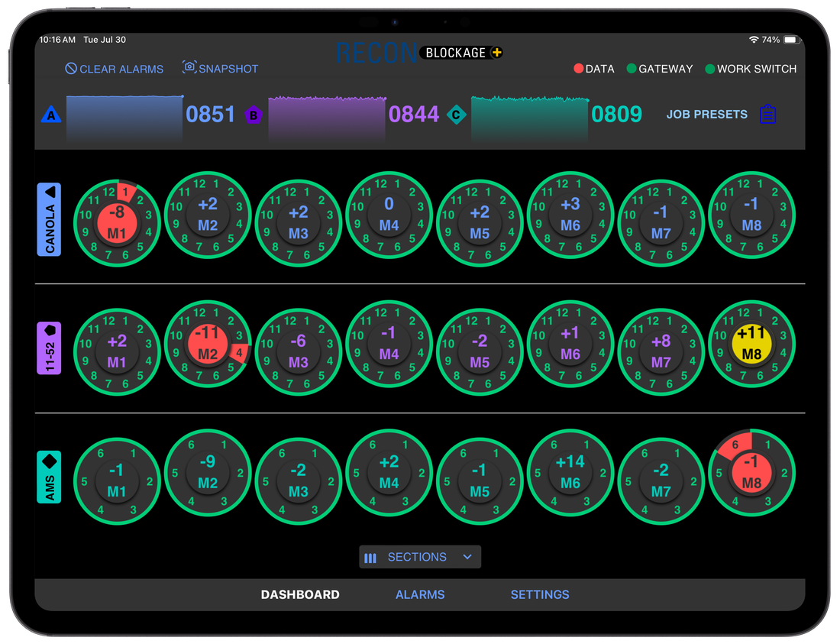Image resolution: width=840 pixels, height=644 pixels.
Task: Open the yellow 11-52 M8 warning dial
Action: (x=751, y=344)
